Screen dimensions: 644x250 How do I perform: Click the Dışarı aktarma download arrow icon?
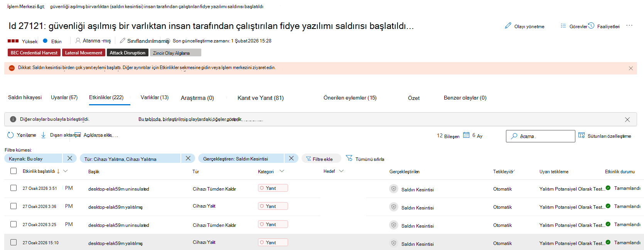43,135
